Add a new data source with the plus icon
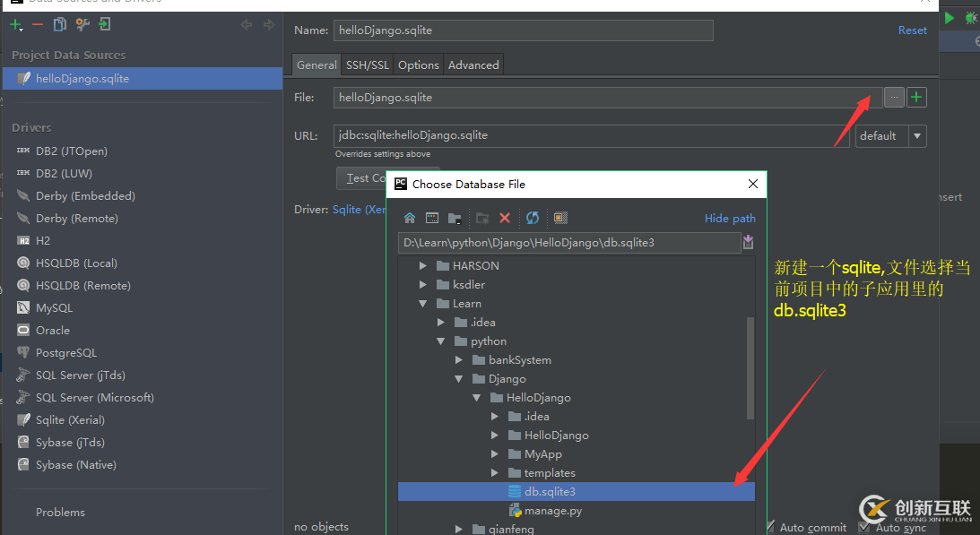The width and height of the screenshot is (980, 535). (x=15, y=25)
